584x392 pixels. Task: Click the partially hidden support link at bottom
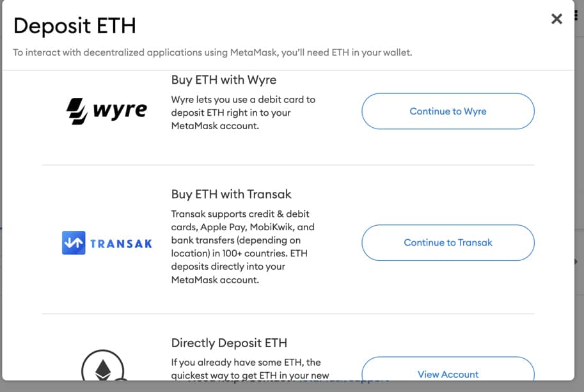[343, 380]
